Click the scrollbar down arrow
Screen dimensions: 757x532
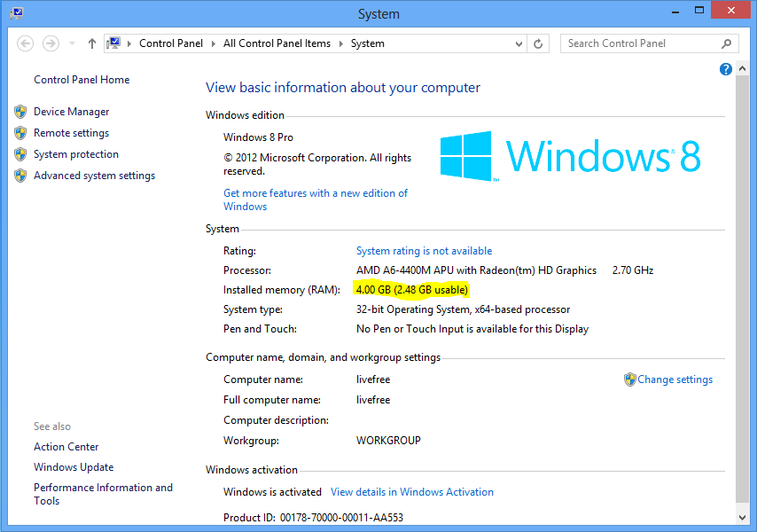pos(743,518)
